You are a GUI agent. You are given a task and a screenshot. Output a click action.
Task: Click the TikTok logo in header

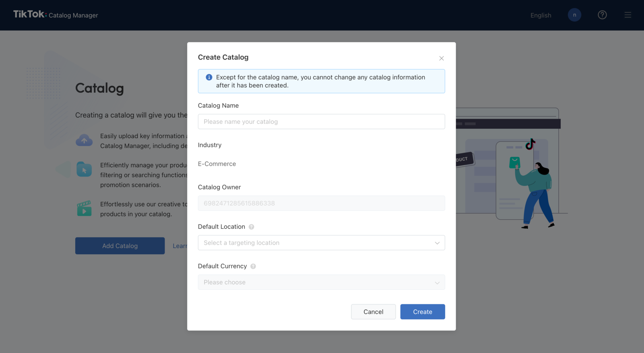pos(29,15)
